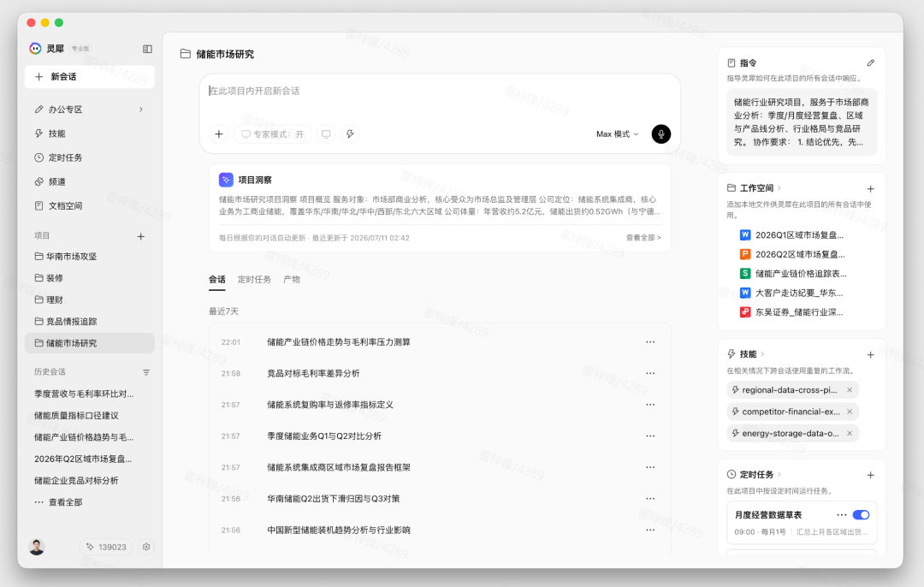Open 定时任务 in the left sidebar

tap(90, 157)
